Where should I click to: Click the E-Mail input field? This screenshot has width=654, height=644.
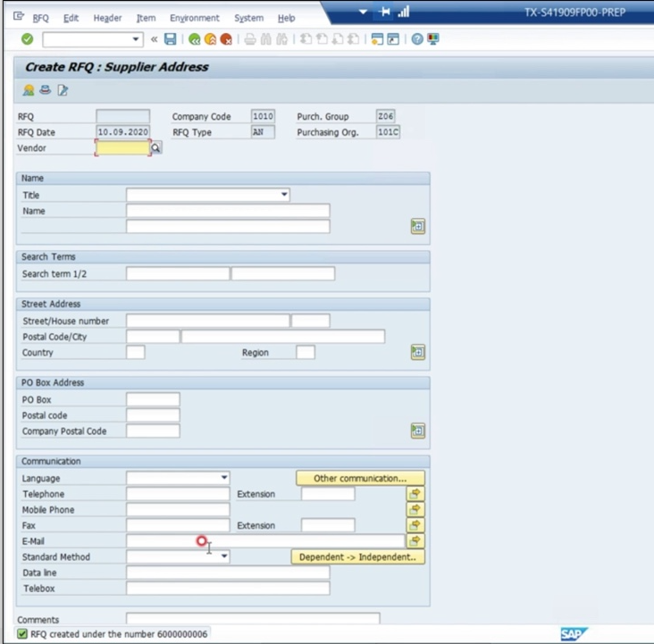click(x=265, y=541)
